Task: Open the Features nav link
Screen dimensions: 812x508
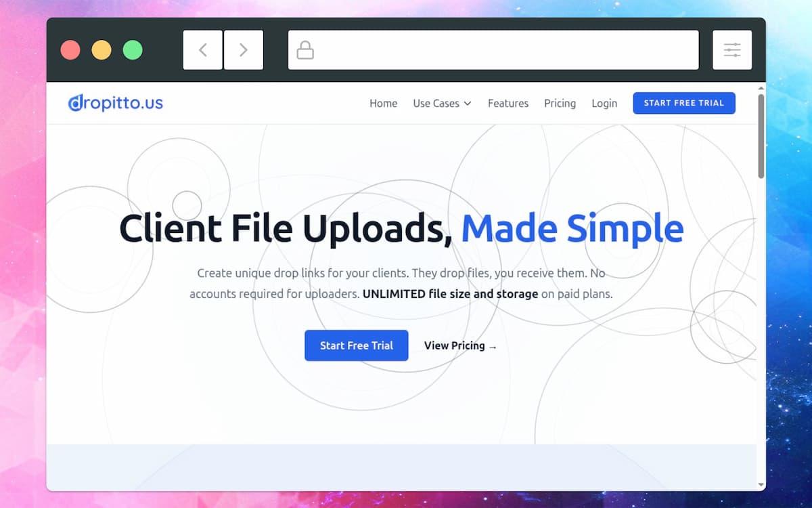Action: point(508,104)
